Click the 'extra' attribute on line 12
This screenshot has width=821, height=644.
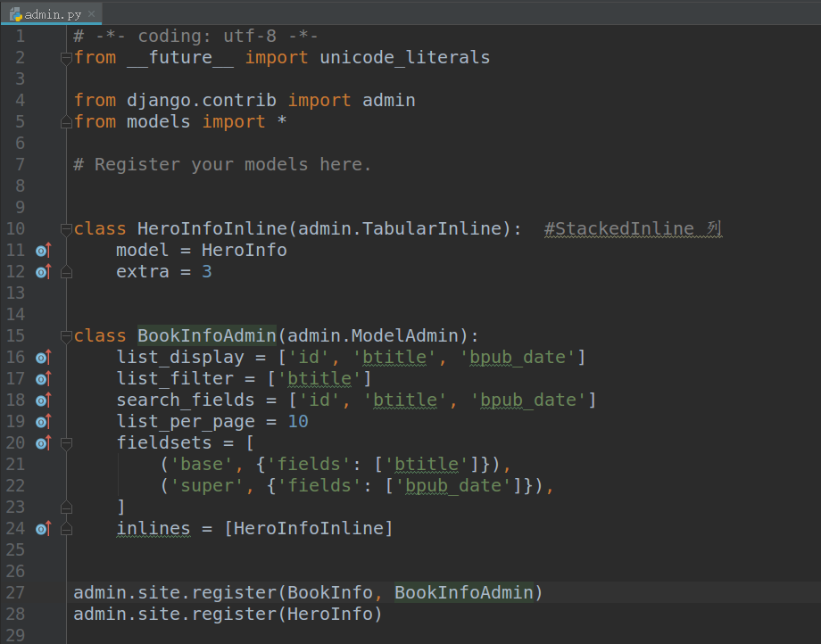point(143,272)
